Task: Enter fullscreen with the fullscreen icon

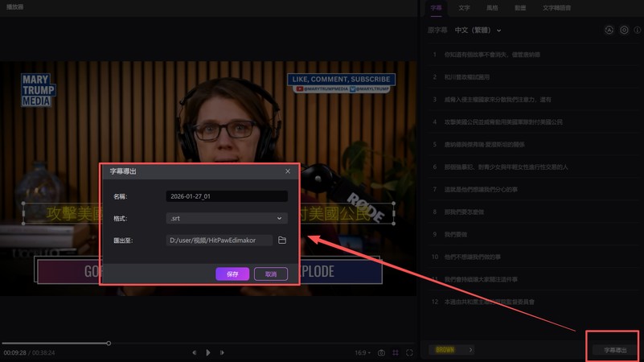Action: tap(409, 352)
